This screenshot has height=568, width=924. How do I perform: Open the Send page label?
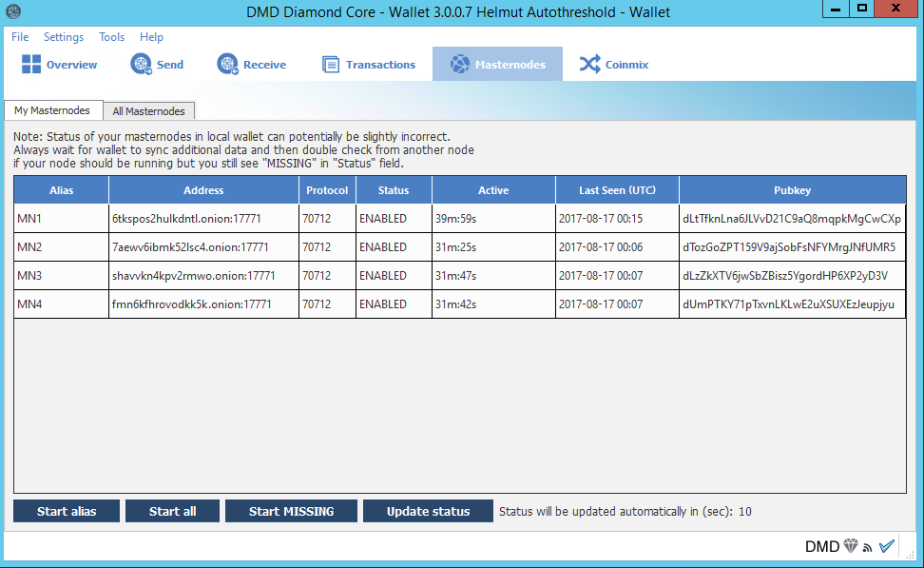click(x=170, y=65)
